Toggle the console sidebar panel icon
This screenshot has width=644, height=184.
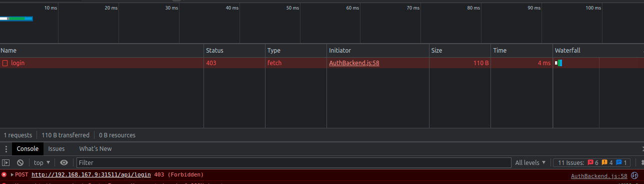[6, 162]
